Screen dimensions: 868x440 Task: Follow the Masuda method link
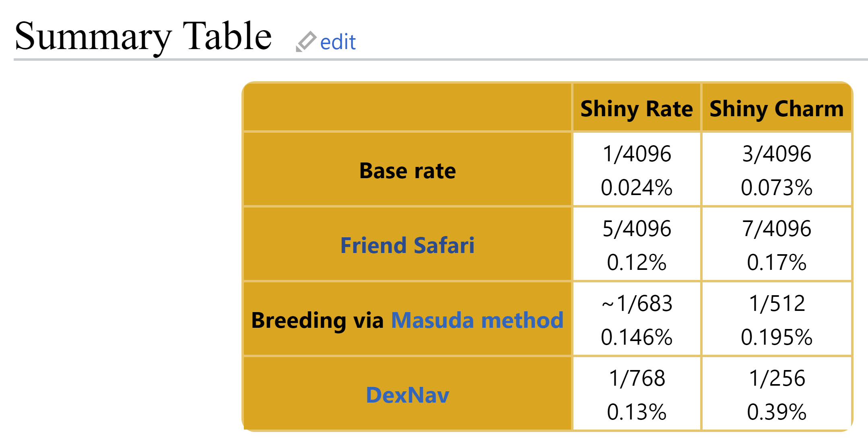click(x=477, y=320)
